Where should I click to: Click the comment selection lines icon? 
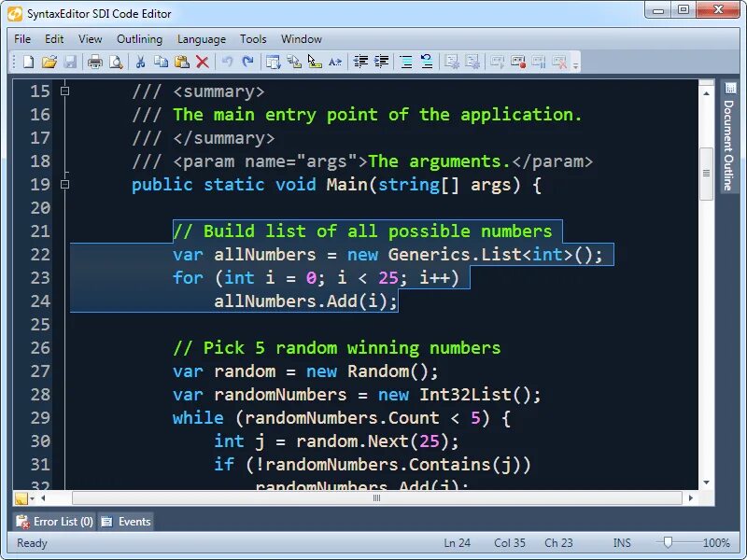click(x=406, y=62)
